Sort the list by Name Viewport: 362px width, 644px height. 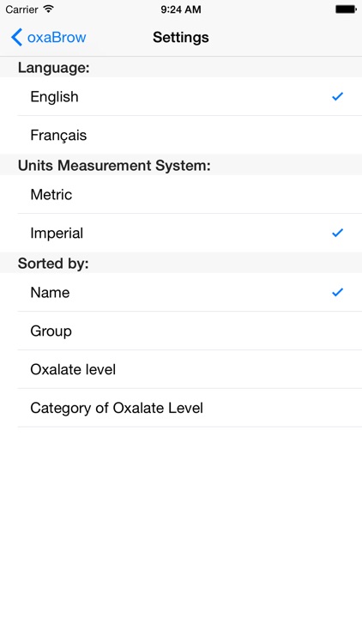pos(181,293)
